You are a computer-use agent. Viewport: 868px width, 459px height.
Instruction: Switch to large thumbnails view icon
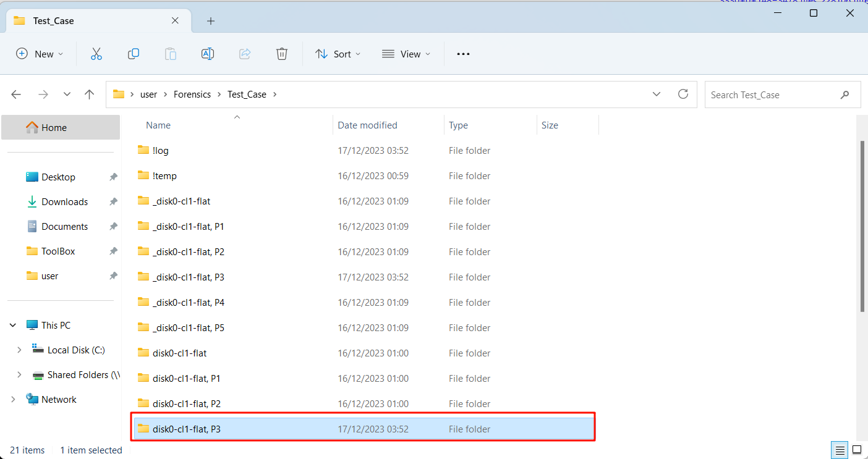pos(857,450)
